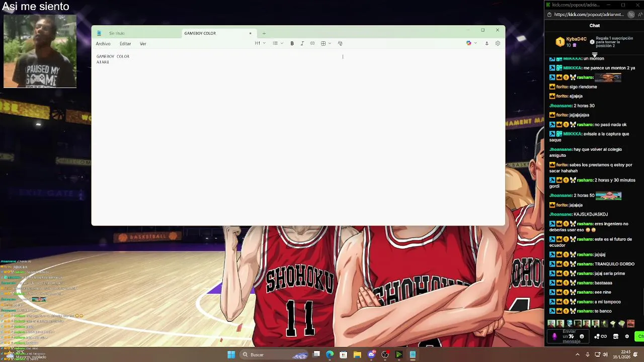Click Jhoansane's username next to KAJSLKDJASKDJ
644x362 pixels.
point(560,215)
